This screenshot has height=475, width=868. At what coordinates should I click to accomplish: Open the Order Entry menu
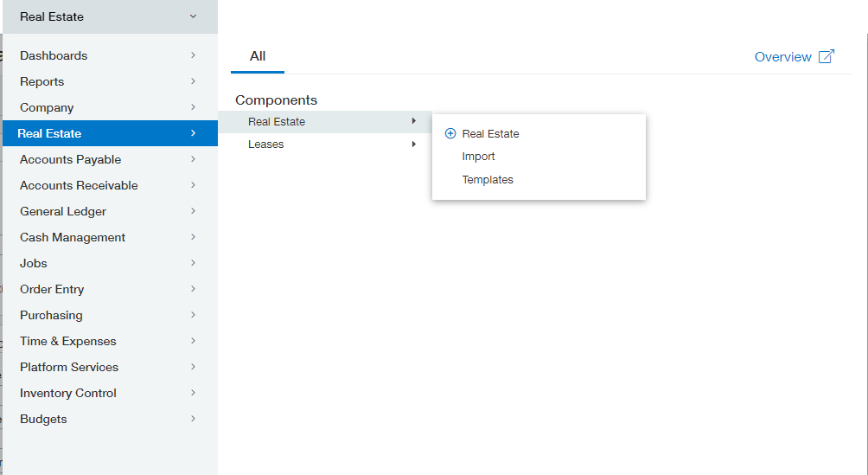(110, 289)
